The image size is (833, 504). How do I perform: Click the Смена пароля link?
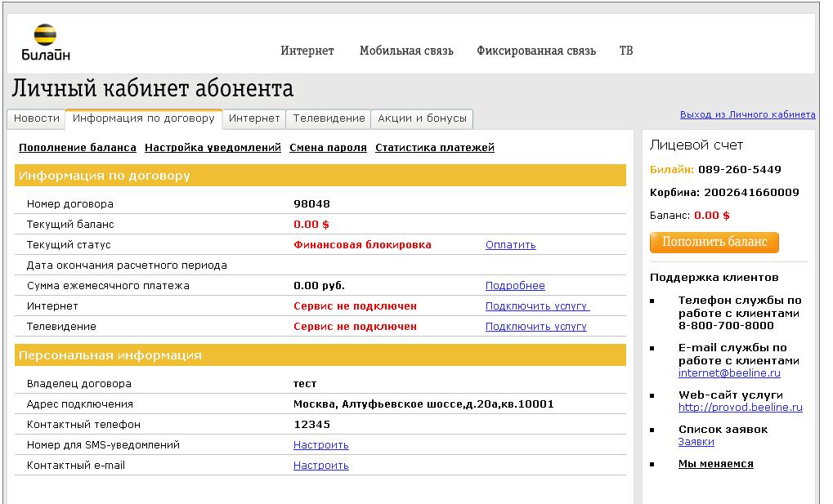pos(329,148)
